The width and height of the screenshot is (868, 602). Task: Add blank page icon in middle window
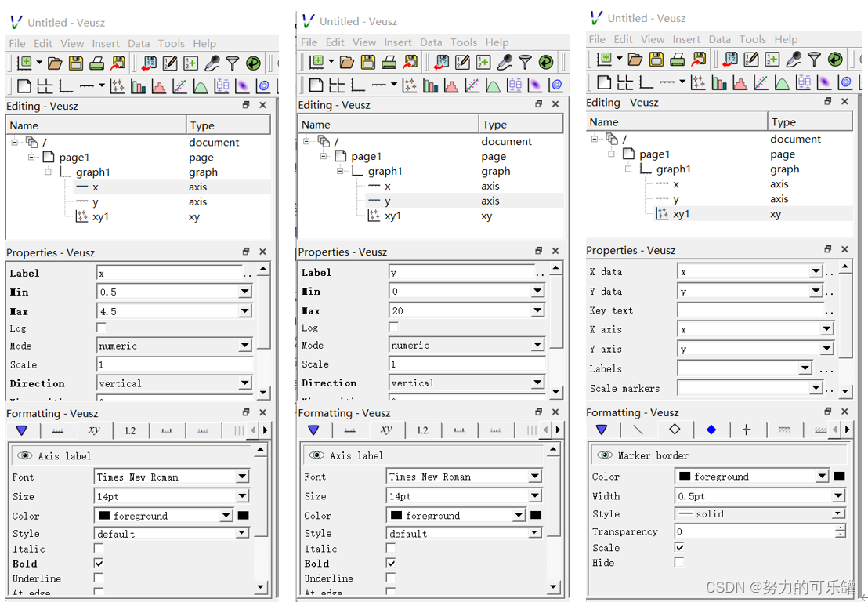(316, 85)
